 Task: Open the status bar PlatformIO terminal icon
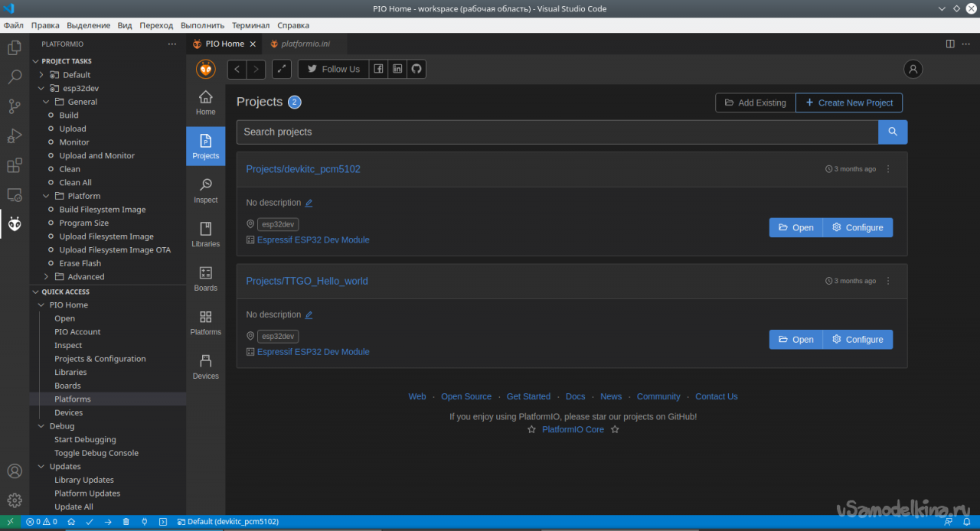[163, 522]
